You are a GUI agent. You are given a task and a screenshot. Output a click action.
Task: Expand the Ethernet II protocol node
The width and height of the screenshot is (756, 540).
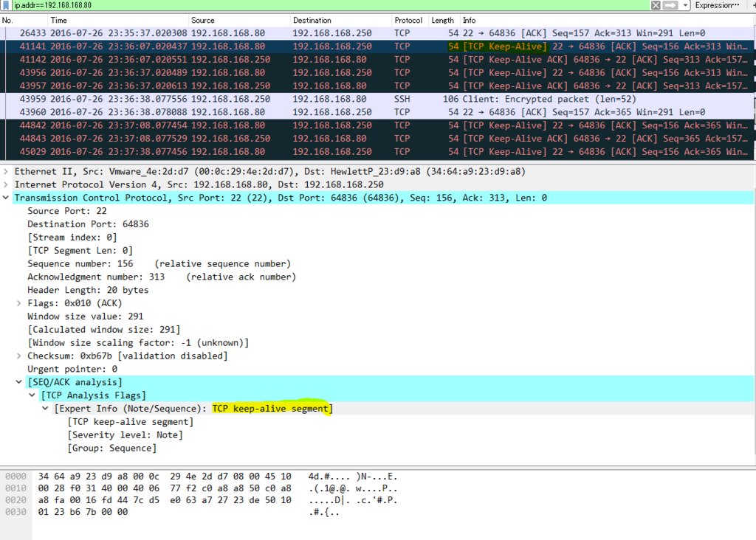click(6, 171)
